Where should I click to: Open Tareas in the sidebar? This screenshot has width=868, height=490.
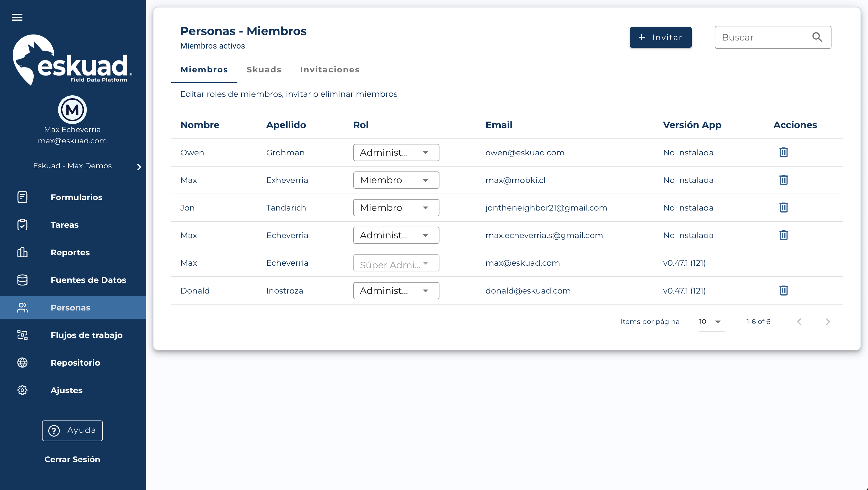click(73, 225)
